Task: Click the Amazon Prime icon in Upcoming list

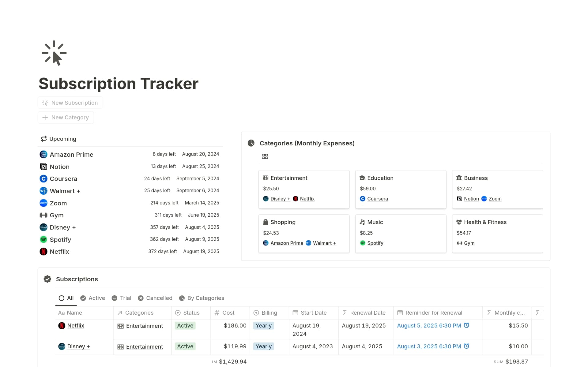Action: (43, 154)
